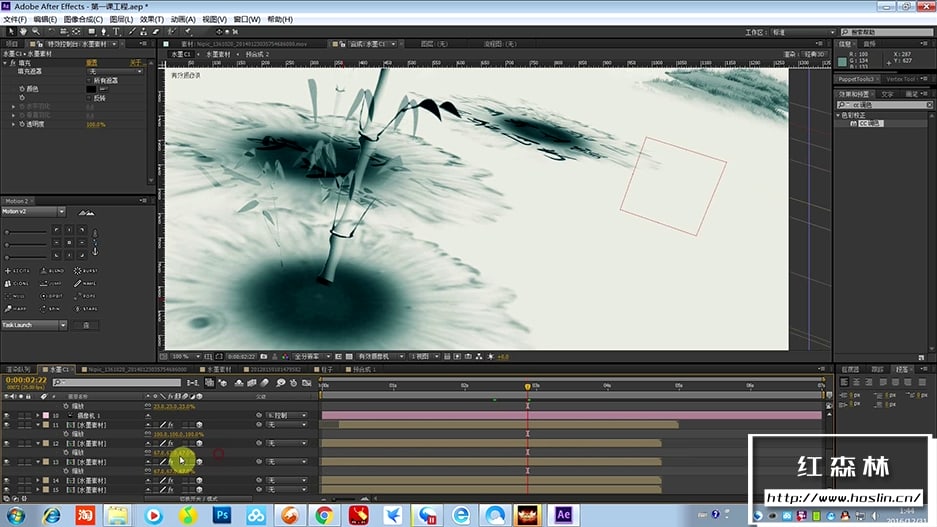Image resolution: width=937 pixels, height=527 pixels.
Task: Open layer 11 parent dropdown
Action: tap(287, 425)
